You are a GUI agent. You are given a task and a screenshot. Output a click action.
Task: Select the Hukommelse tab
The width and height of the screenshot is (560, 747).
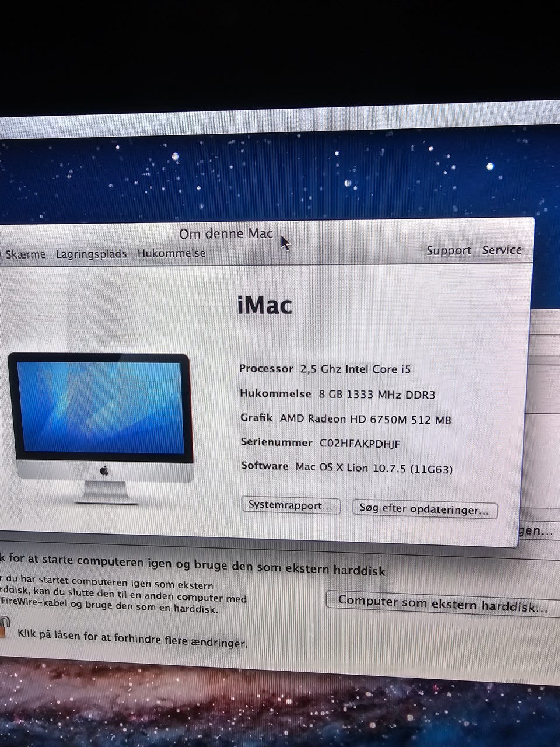(x=171, y=253)
